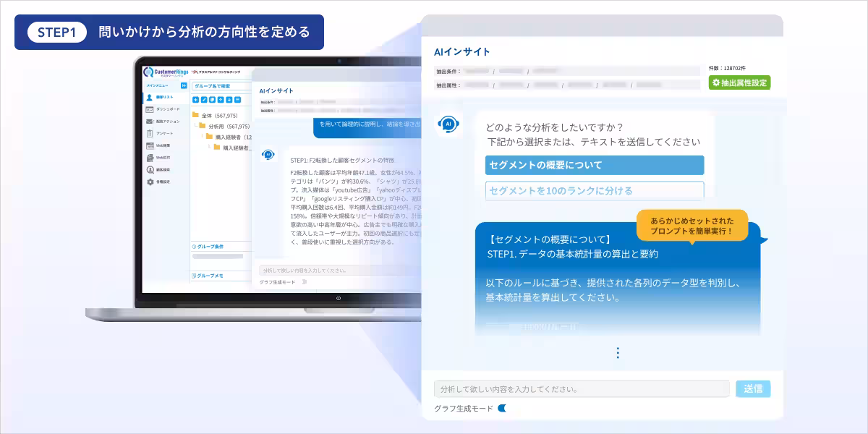Click the セグメントの概要について button
Screen dimensions: 868x434
tap(595, 165)
